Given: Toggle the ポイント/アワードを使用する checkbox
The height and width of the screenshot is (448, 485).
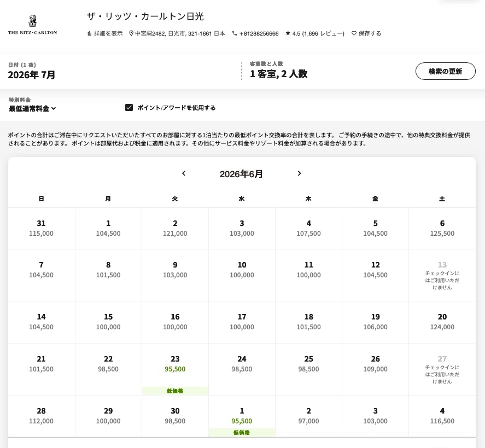Looking at the screenshot, I should [129, 107].
